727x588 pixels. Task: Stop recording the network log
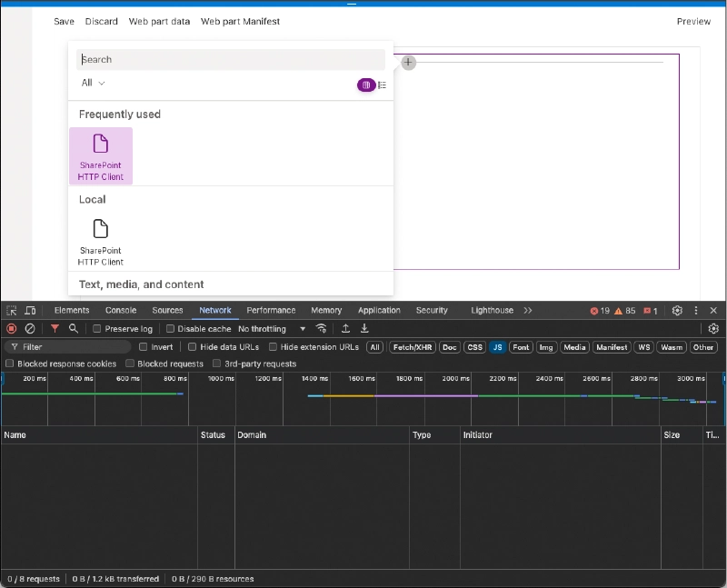9,329
